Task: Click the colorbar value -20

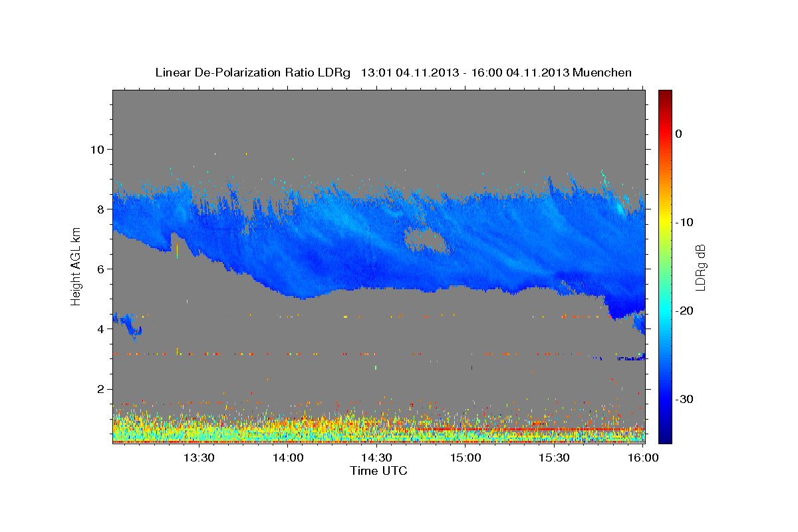Action: 684,311
